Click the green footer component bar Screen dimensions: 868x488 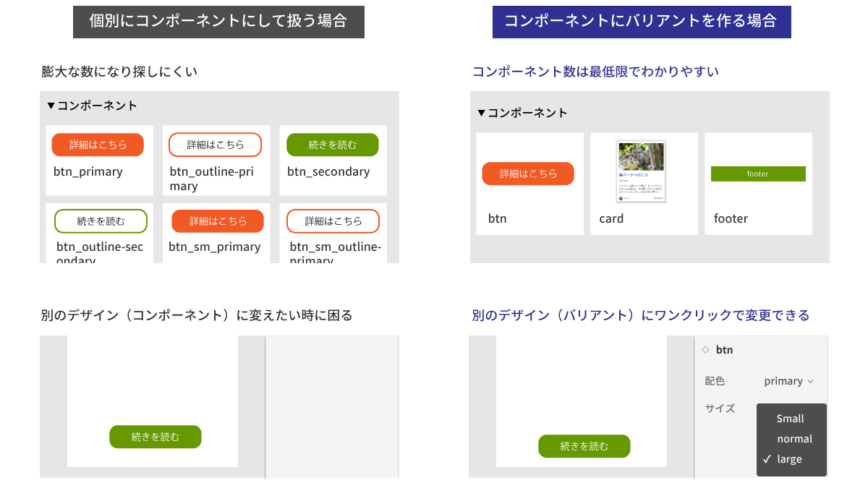click(x=758, y=174)
